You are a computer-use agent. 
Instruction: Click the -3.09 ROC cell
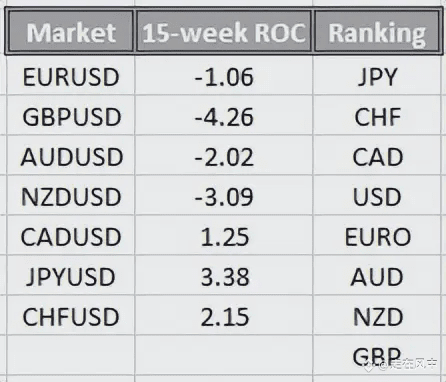click(x=224, y=196)
